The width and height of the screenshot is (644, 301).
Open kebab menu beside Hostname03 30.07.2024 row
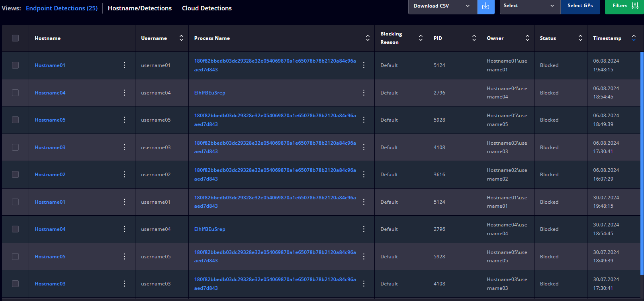point(124,283)
